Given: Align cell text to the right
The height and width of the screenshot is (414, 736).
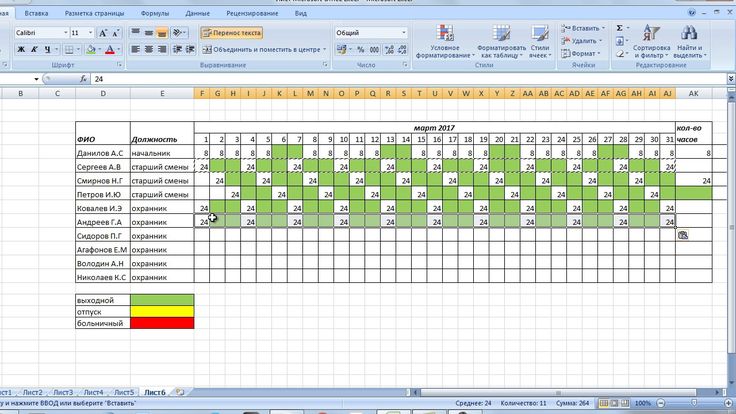Looking at the screenshot, I should coord(161,49).
